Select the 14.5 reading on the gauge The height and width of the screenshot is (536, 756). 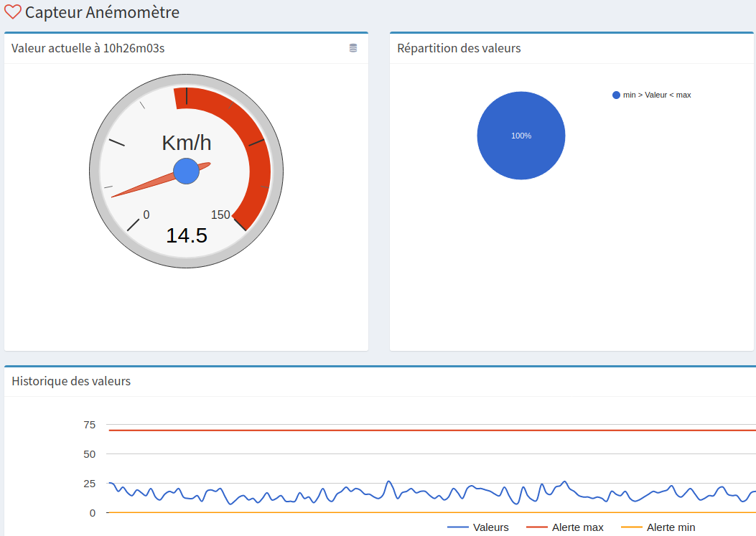click(187, 235)
